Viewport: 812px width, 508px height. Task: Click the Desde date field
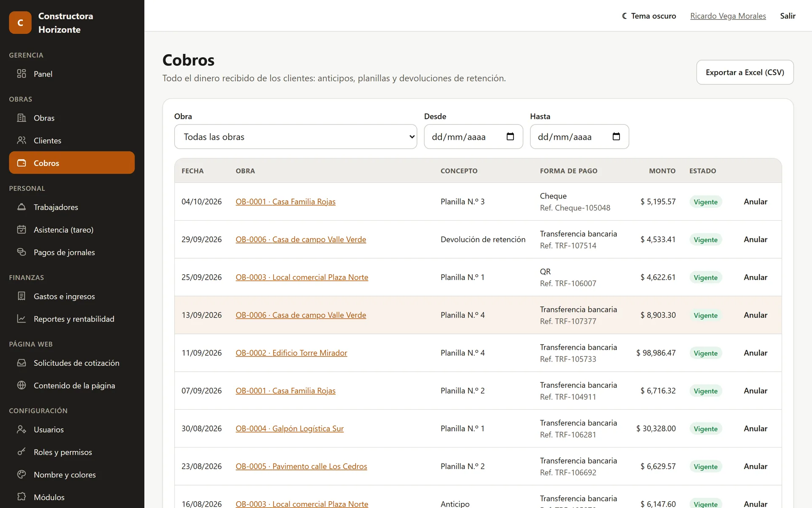[473, 136]
